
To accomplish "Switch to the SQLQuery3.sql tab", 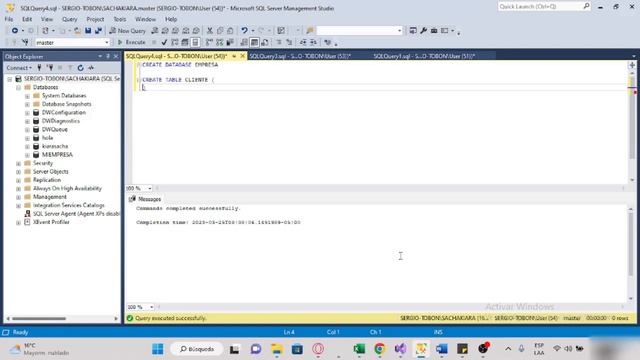I will coord(300,56).
